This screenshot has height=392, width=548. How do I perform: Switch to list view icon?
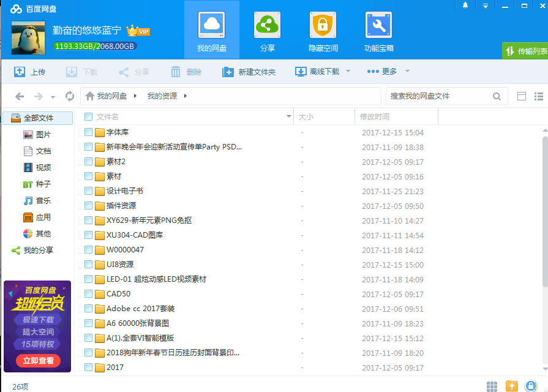tap(539, 96)
